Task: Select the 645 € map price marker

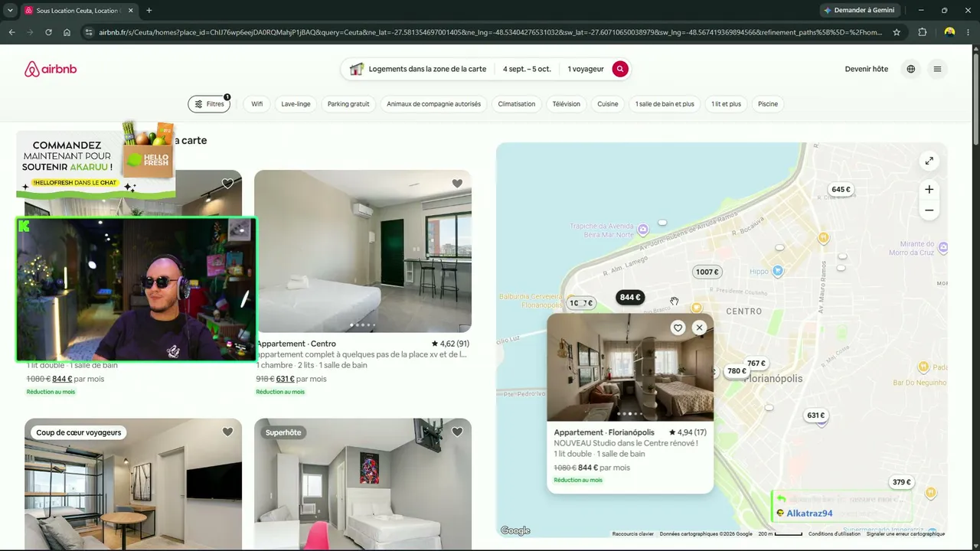Action: tap(841, 189)
